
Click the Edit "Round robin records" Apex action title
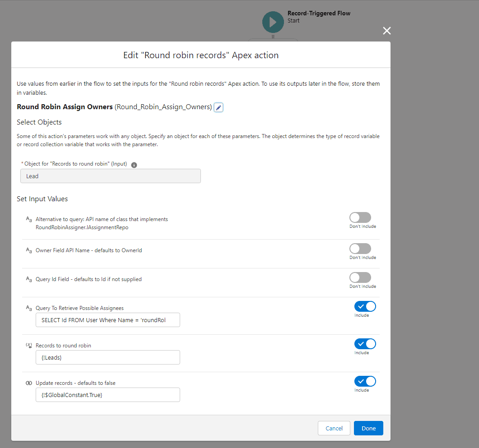pyautogui.click(x=201, y=55)
